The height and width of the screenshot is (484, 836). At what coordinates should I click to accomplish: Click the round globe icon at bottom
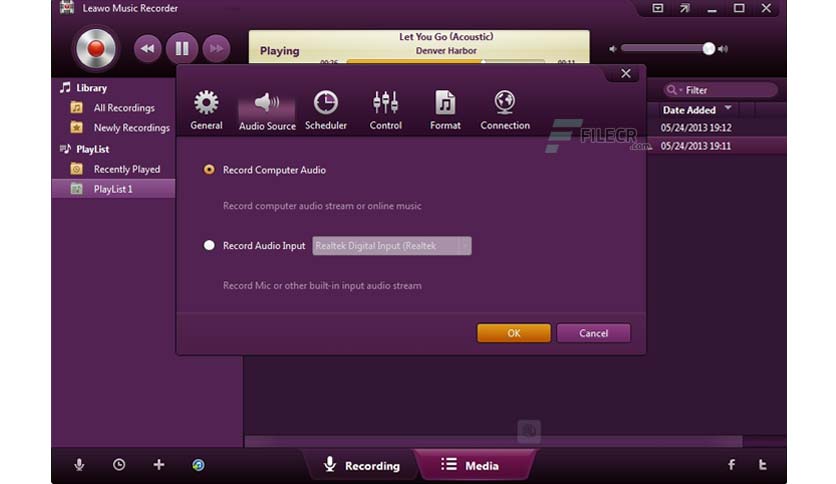tap(198, 465)
